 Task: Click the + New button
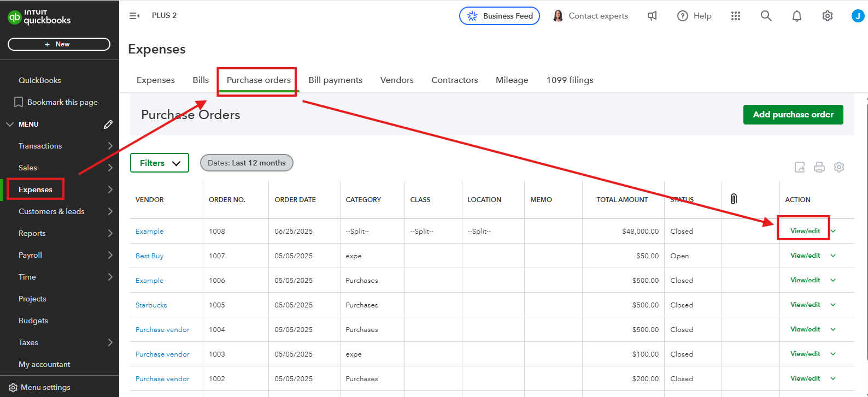point(59,44)
